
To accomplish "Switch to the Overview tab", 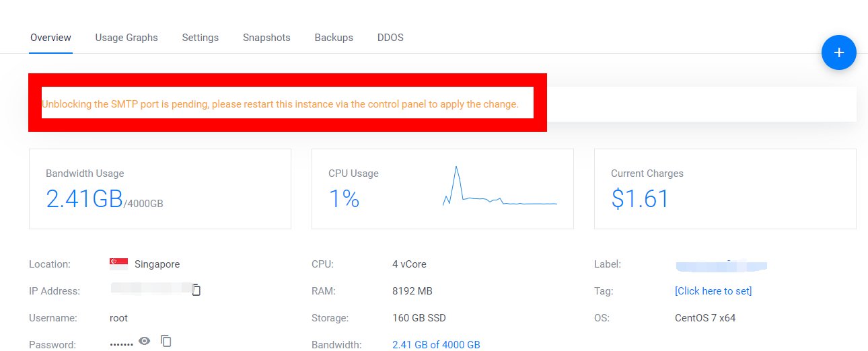I will click(50, 38).
